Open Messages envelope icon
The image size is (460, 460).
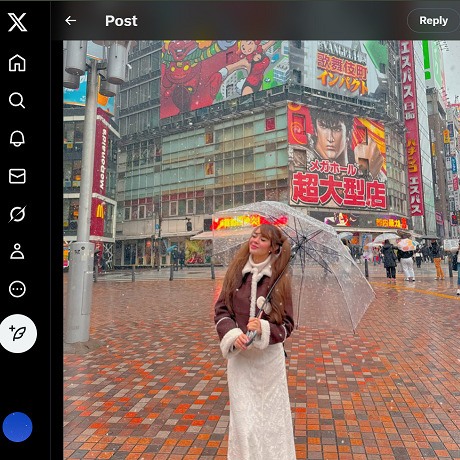pos(17,176)
